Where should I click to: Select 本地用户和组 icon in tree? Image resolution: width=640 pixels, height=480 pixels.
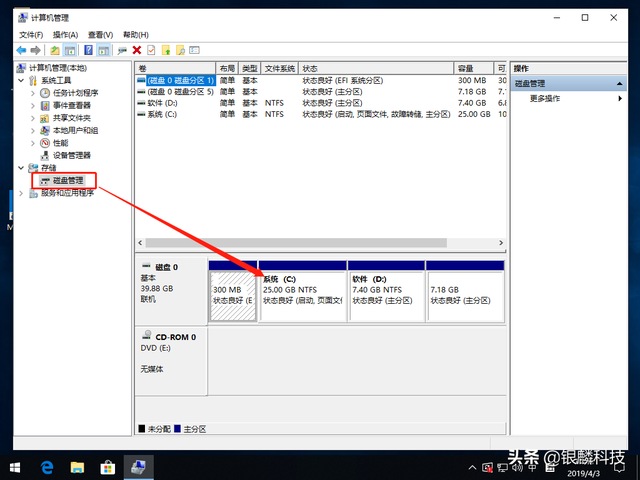45,131
